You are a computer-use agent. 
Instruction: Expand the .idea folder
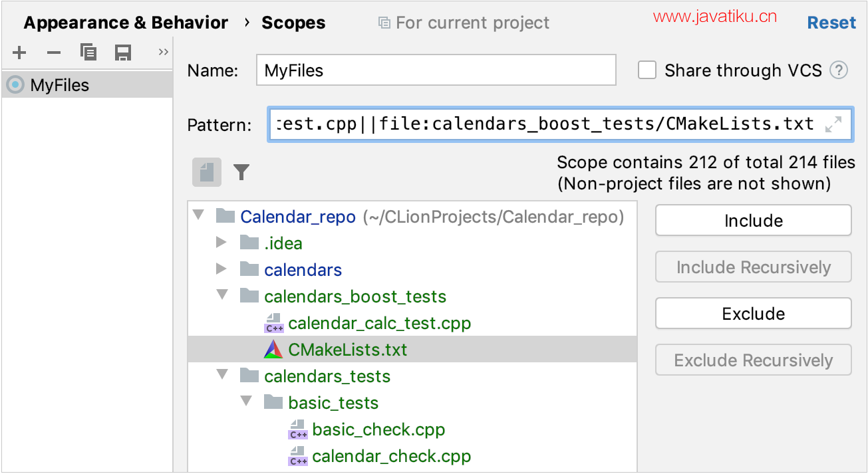(221, 243)
